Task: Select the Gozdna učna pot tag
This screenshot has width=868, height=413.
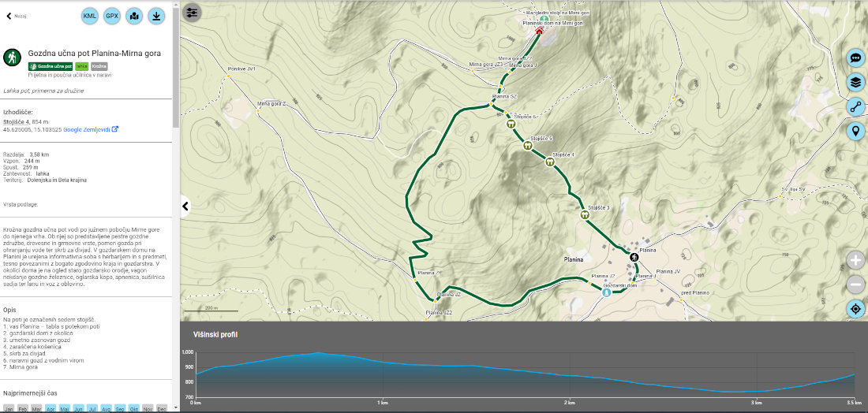Action: [51, 66]
